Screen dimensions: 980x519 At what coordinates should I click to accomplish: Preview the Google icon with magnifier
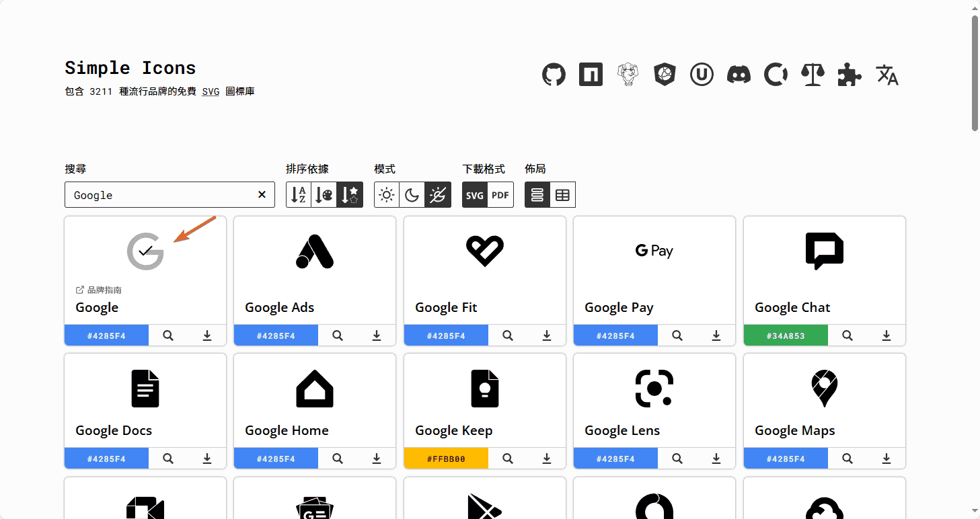[x=168, y=335]
